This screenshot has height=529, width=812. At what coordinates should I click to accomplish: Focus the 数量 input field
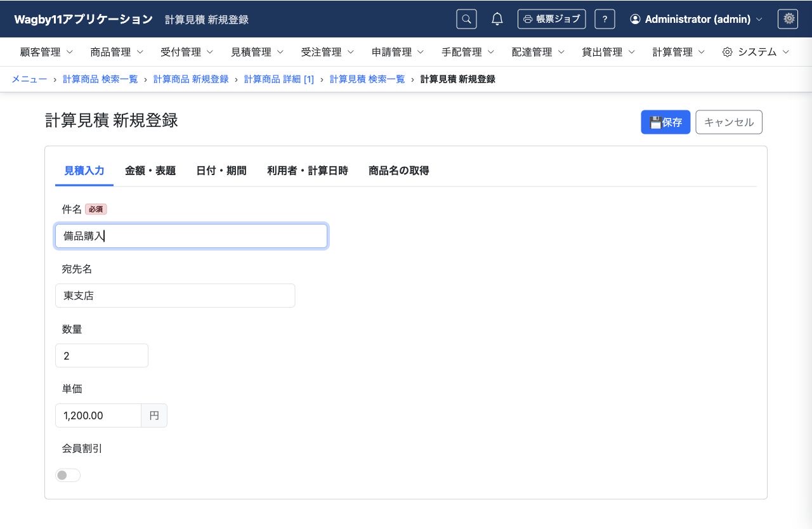pyautogui.click(x=101, y=356)
